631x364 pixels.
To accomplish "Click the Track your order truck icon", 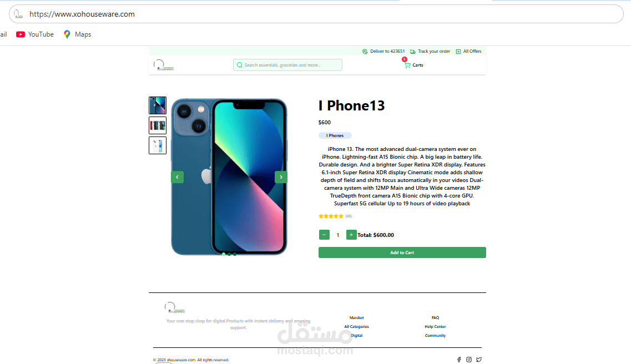I will click(x=412, y=52).
